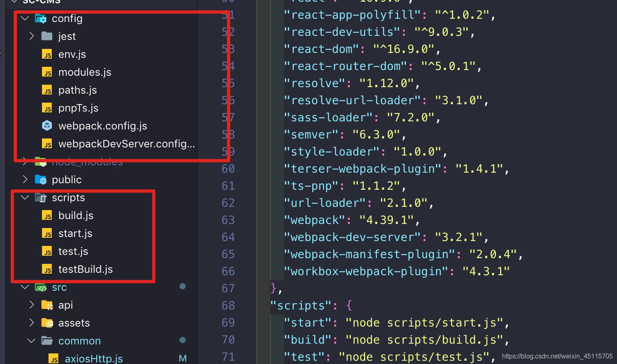Image resolution: width=617 pixels, height=364 pixels.
Task: Expand the public folder chevron
Action: coord(25,180)
